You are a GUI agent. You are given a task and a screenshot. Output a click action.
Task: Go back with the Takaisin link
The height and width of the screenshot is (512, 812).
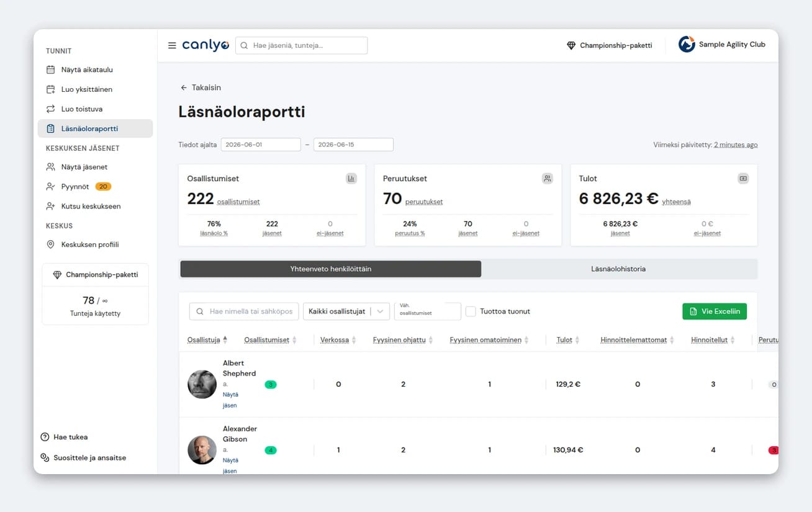[201, 88]
